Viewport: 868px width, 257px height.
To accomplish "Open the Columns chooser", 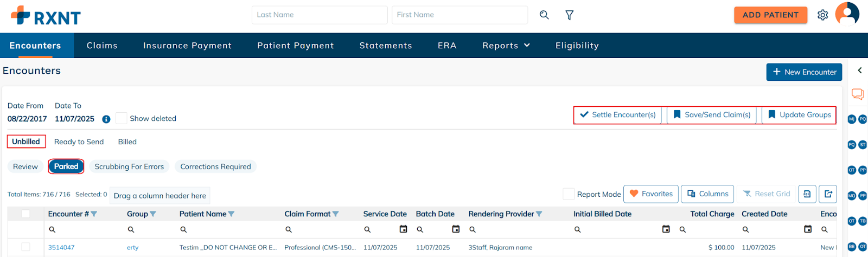I will click(x=707, y=194).
